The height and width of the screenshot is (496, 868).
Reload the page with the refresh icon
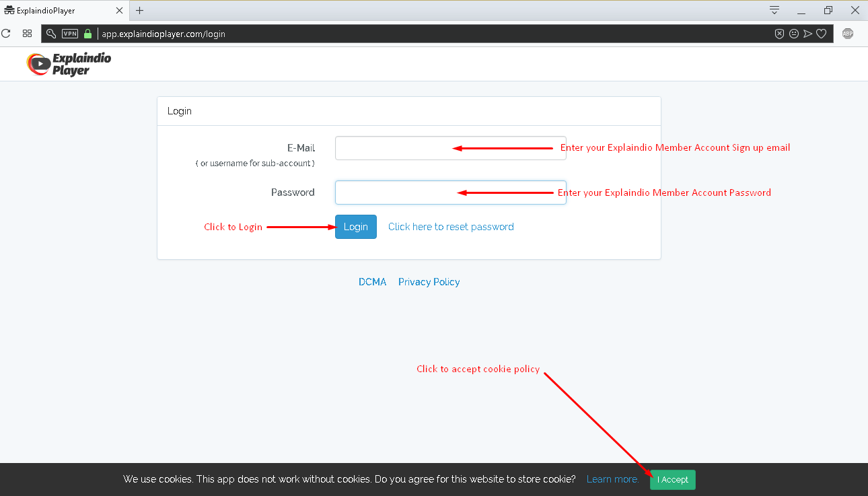click(6, 33)
